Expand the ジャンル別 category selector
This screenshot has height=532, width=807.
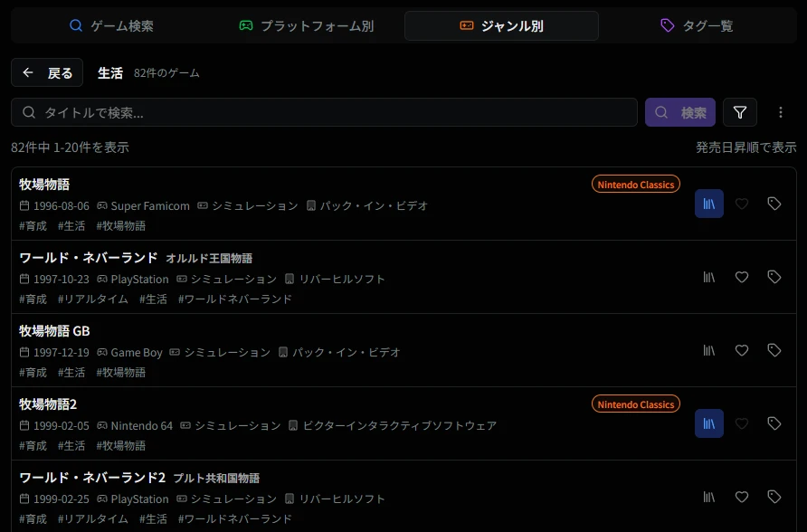point(501,25)
